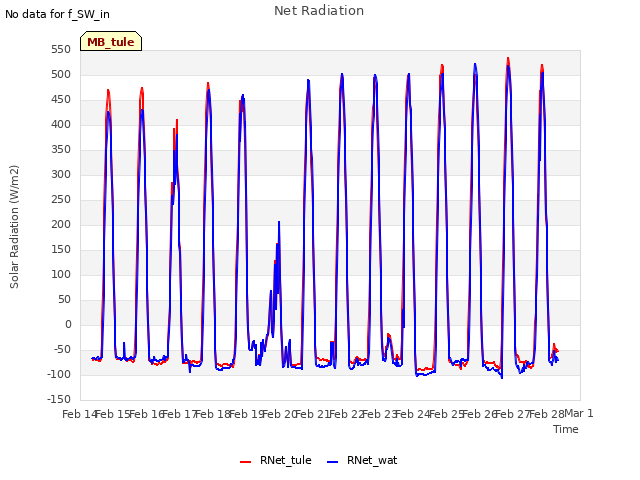Click the Solar Radiation (W/m2) axis label

(x=14, y=227)
